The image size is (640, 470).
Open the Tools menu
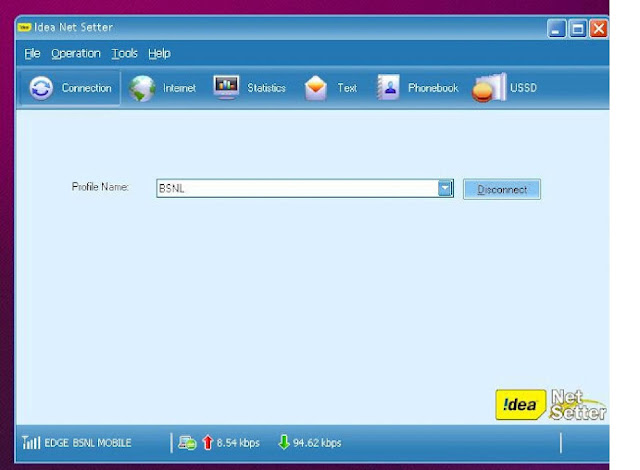tap(124, 53)
